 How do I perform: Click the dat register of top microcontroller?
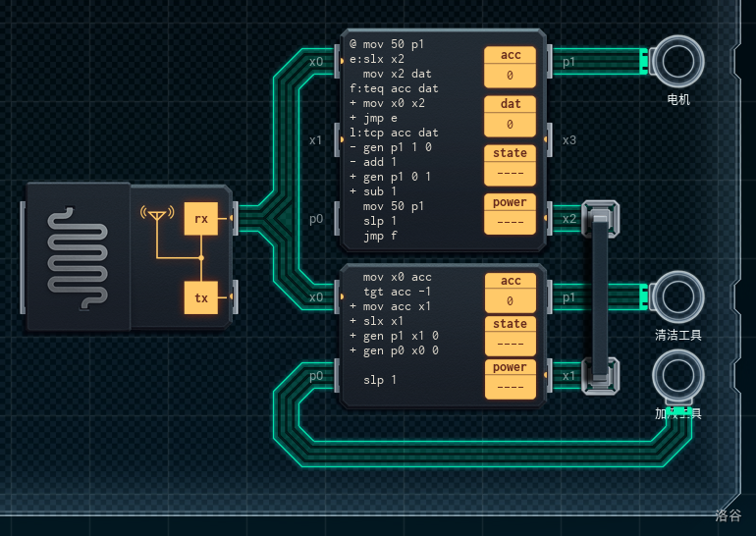510,114
